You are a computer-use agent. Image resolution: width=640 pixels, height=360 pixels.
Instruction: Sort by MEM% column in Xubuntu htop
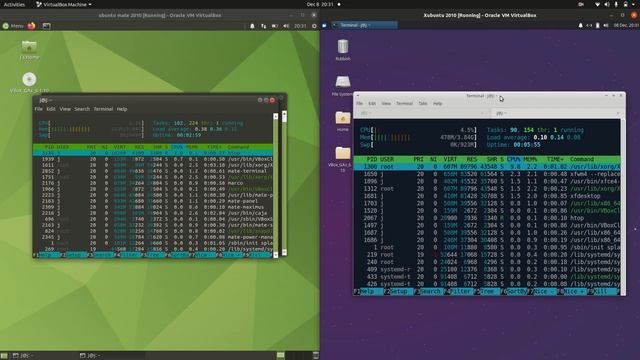pyautogui.click(x=530, y=159)
